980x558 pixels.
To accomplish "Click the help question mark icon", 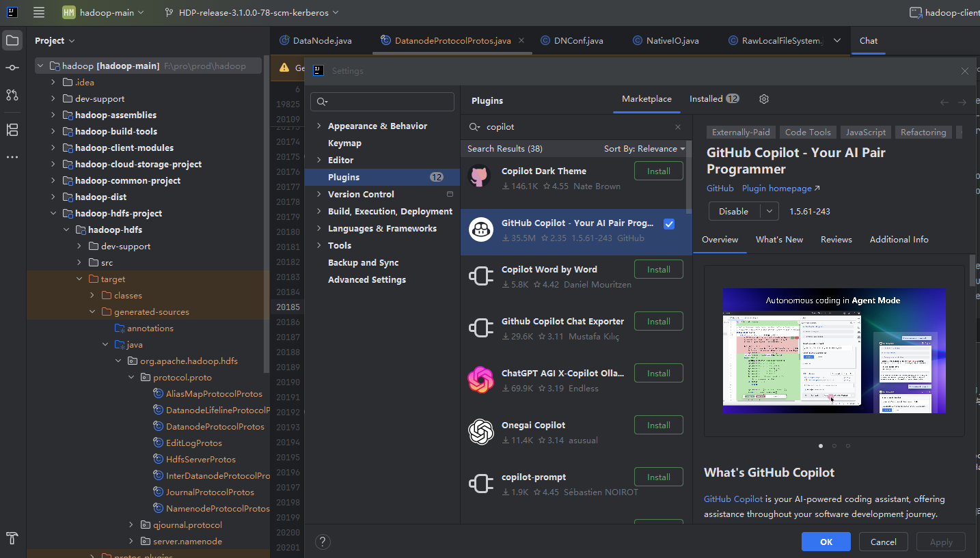I will pyautogui.click(x=323, y=542).
